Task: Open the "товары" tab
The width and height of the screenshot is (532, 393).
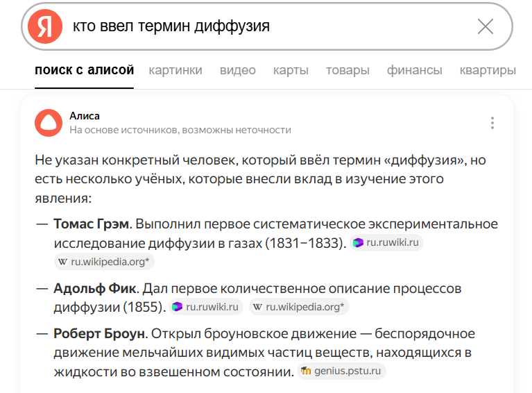Action: [347, 70]
